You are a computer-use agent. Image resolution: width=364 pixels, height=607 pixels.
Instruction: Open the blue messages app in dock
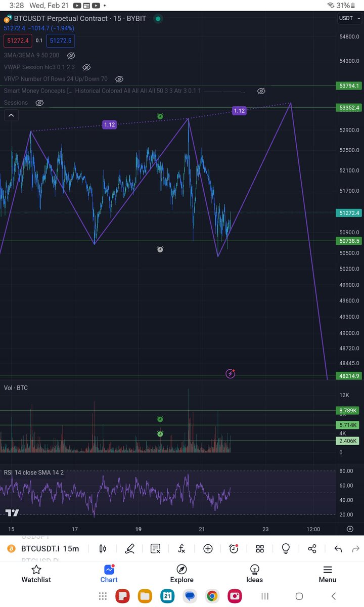click(190, 596)
